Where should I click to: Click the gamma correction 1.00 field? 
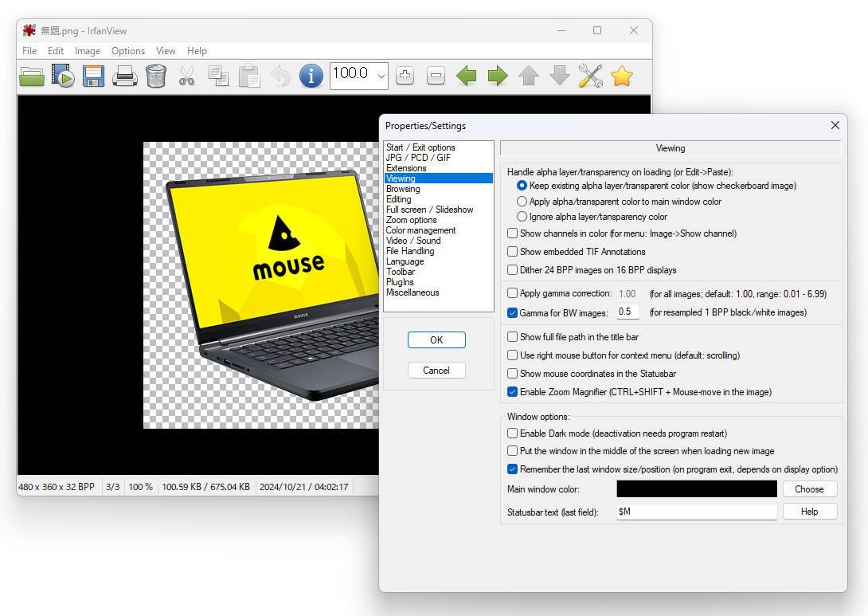point(628,293)
